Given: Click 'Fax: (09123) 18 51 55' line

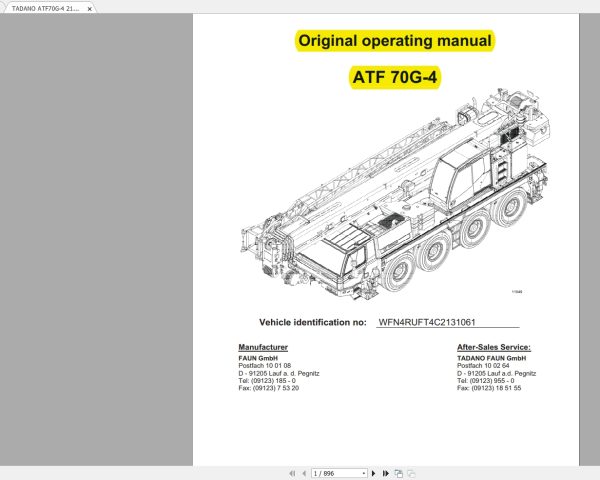Looking at the screenshot, I should click(x=489, y=388).
